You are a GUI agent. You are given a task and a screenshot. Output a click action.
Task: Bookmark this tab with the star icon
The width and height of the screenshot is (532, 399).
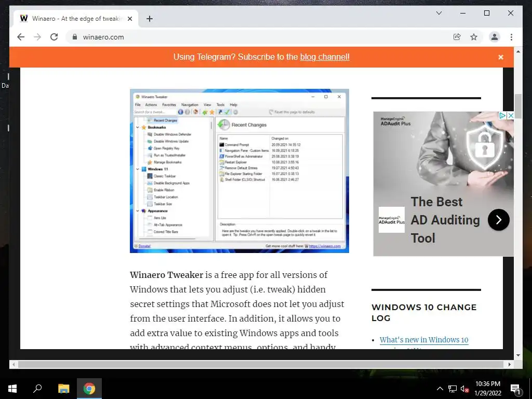[474, 37]
